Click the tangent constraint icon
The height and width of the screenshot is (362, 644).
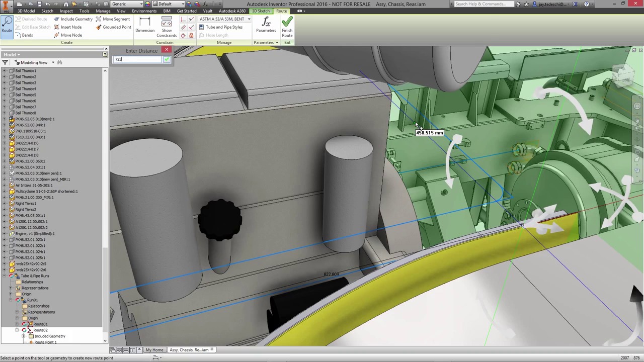click(183, 35)
